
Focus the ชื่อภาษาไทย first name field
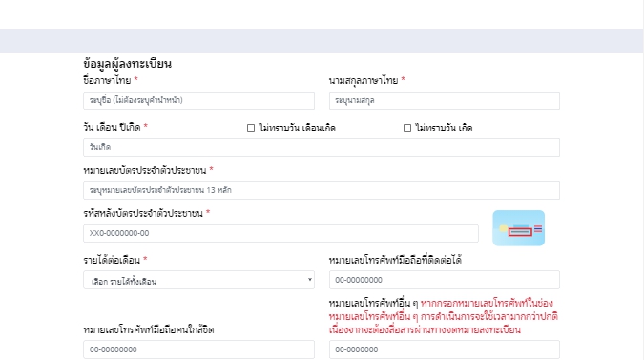[198, 100]
